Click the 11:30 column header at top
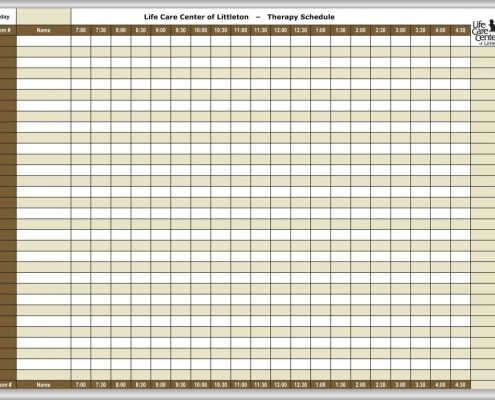 tap(260, 30)
